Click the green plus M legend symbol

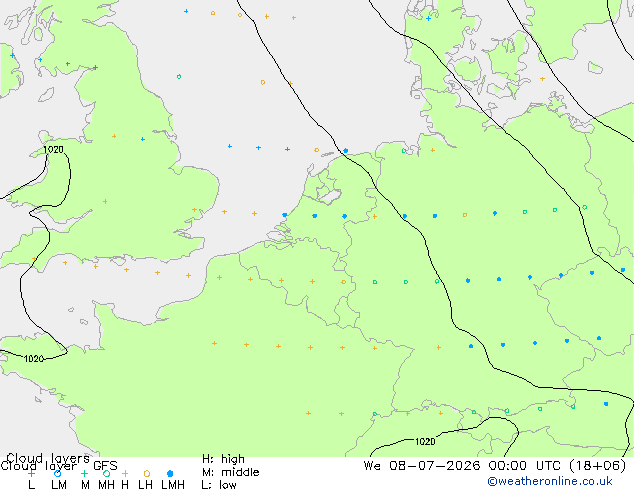pyautogui.click(x=84, y=473)
